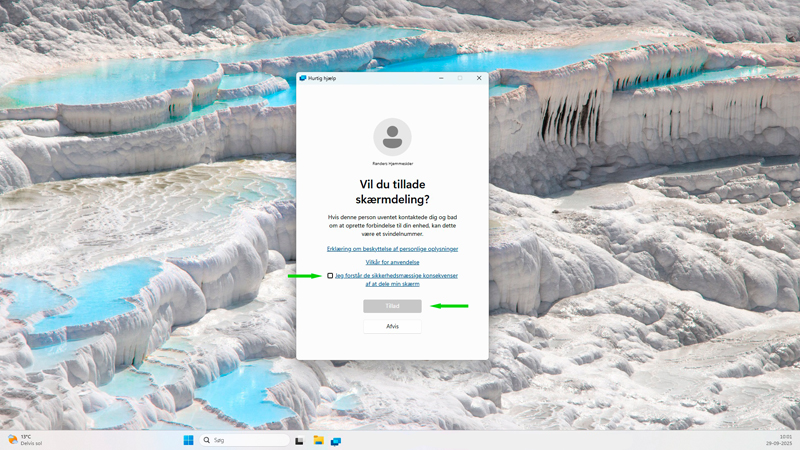Screen dimensions: 800x450
Task: Click the disabled maximize button of Hurtig hjælp
Action: click(x=460, y=78)
